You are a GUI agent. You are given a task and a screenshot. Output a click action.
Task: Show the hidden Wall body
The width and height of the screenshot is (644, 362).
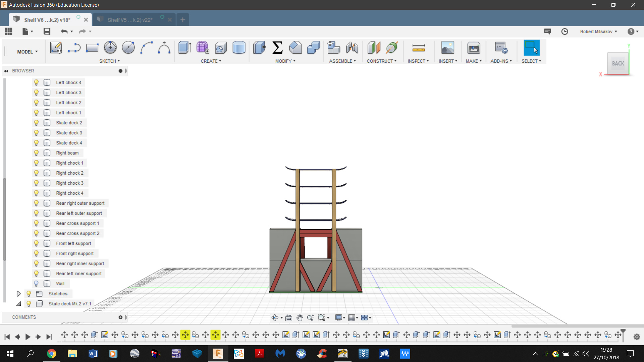(36, 284)
